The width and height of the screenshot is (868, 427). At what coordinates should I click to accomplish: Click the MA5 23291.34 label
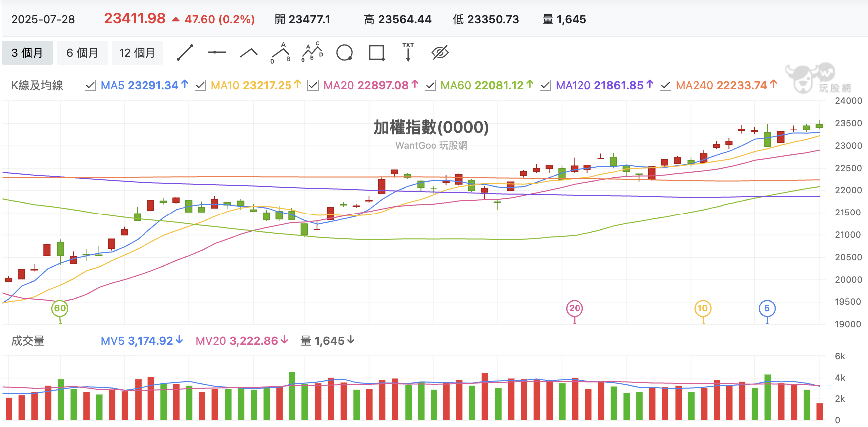click(145, 85)
